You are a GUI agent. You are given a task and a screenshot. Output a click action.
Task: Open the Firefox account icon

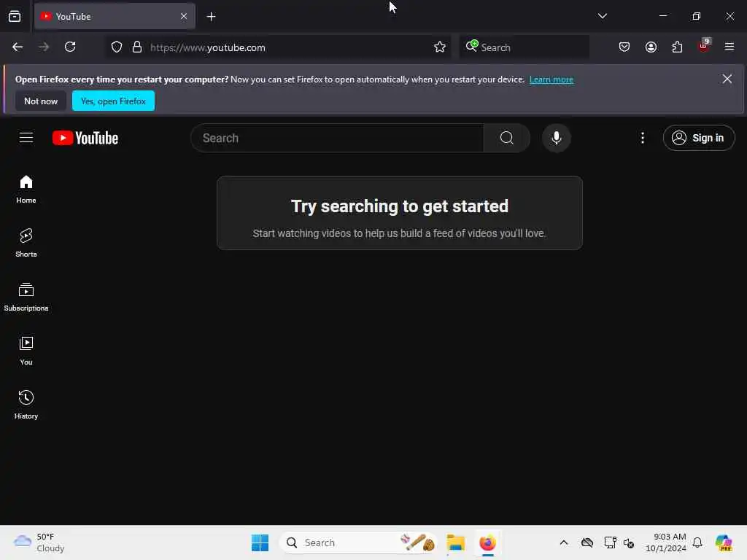pyautogui.click(x=651, y=47)
